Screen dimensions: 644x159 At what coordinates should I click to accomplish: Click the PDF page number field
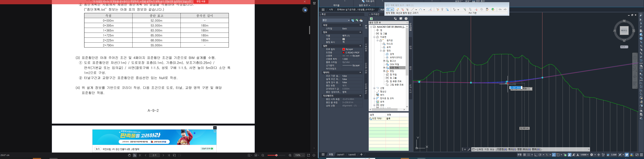point(154,155)
